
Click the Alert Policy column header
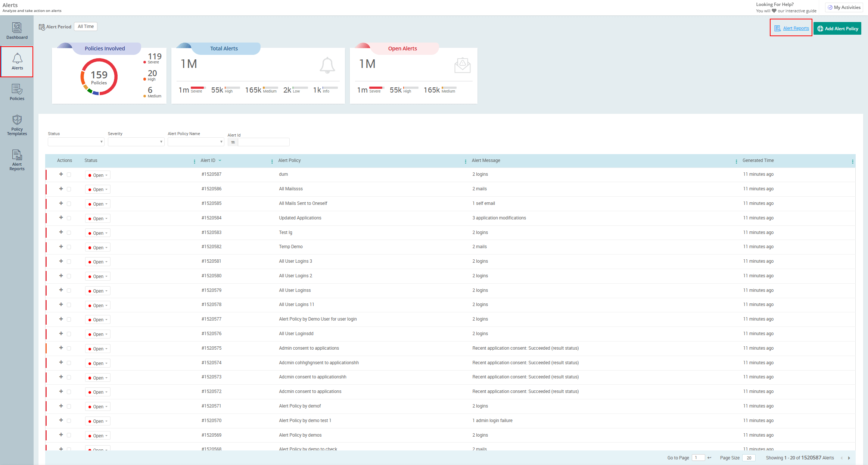[289, 160]
